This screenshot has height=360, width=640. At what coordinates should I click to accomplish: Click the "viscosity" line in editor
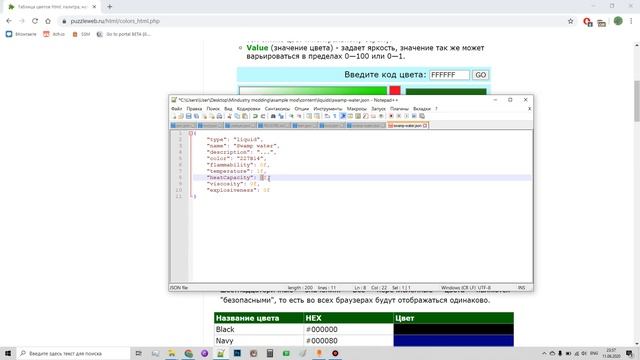click(233, 184)
